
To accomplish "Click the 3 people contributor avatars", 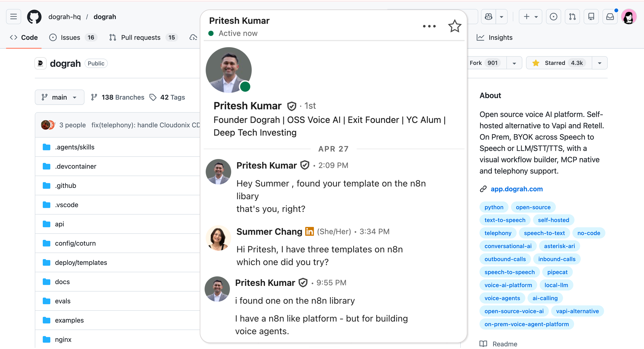I will (x=48, y=125).
